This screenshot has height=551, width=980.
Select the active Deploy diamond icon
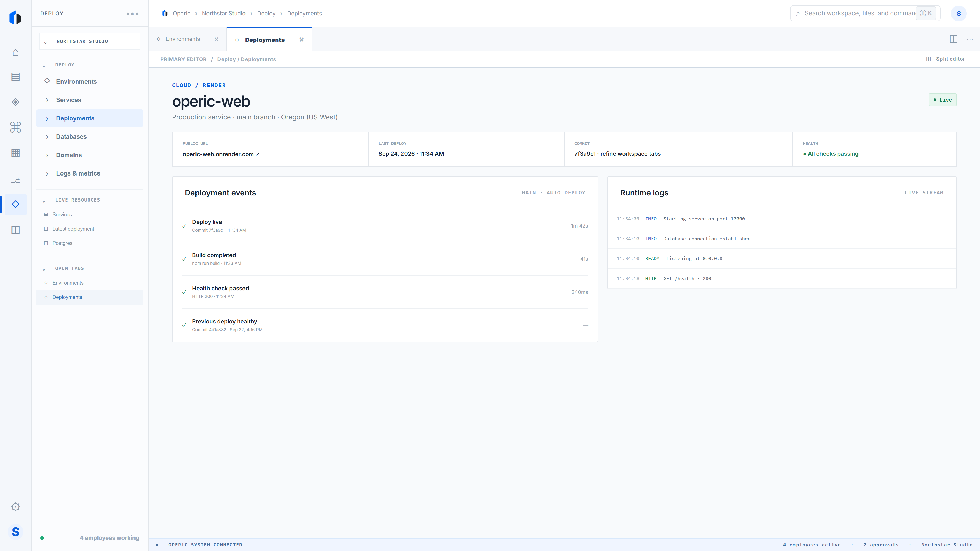click(16, 204)
